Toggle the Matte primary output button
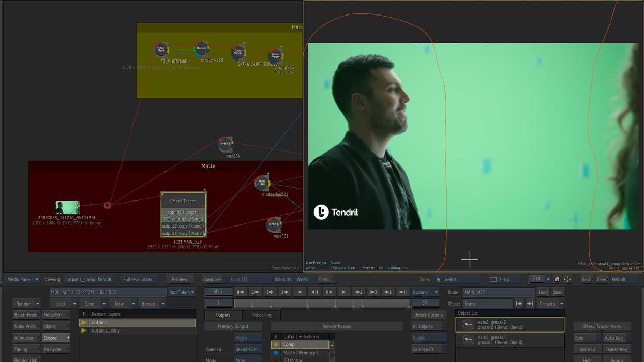Viewport: 644px width, 362px height. [x=248, y=338]
